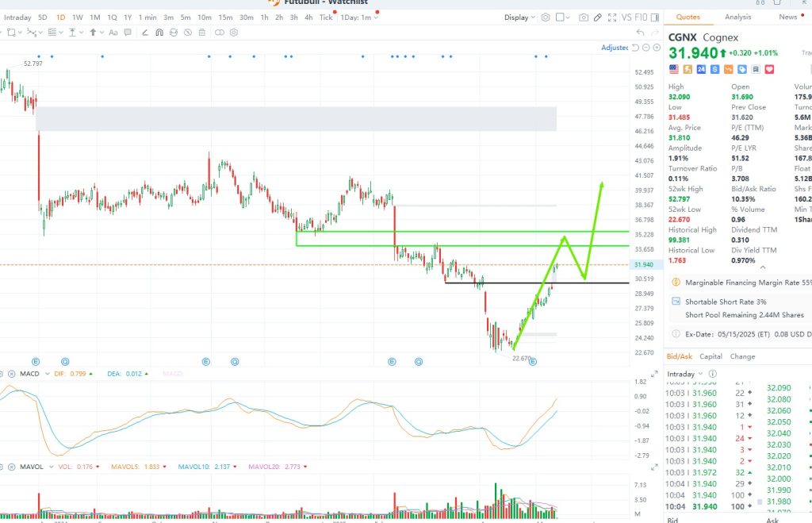The height and width of the screenshot is (523, 812).
Task: Toggle the right sidebar panel visibility
Action: 655,17
